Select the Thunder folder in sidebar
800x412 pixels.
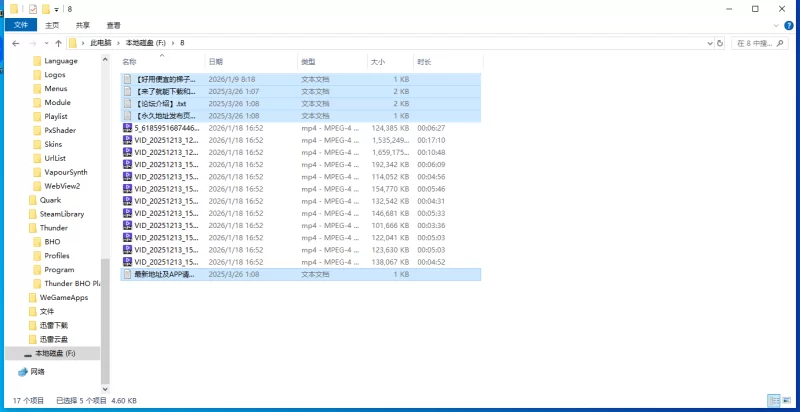(54, 228)
